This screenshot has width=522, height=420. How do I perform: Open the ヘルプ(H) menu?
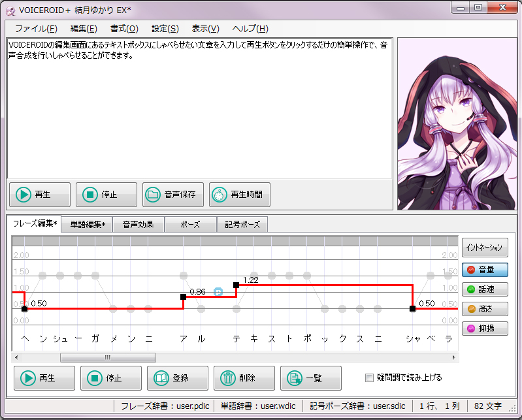point(250,29)
